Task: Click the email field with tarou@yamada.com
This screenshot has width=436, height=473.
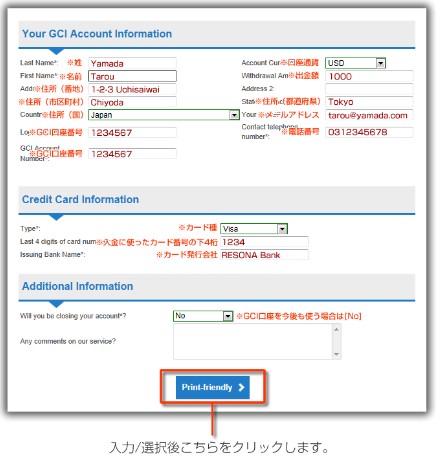Action: [369, 115]
